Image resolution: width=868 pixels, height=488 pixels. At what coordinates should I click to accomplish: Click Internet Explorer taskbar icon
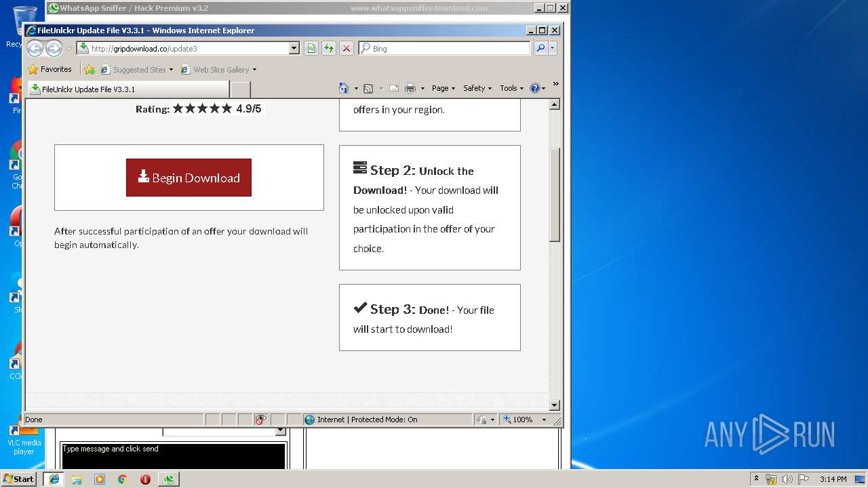54,479
